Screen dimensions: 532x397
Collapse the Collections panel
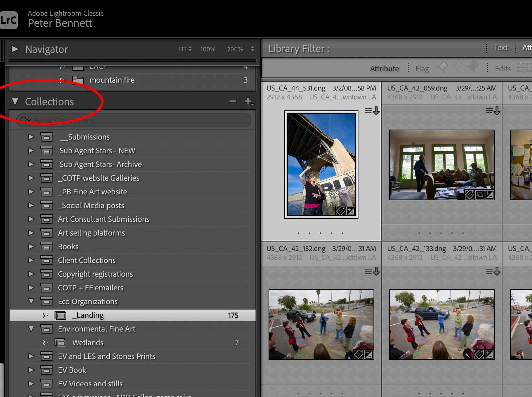tap(15, 101)
